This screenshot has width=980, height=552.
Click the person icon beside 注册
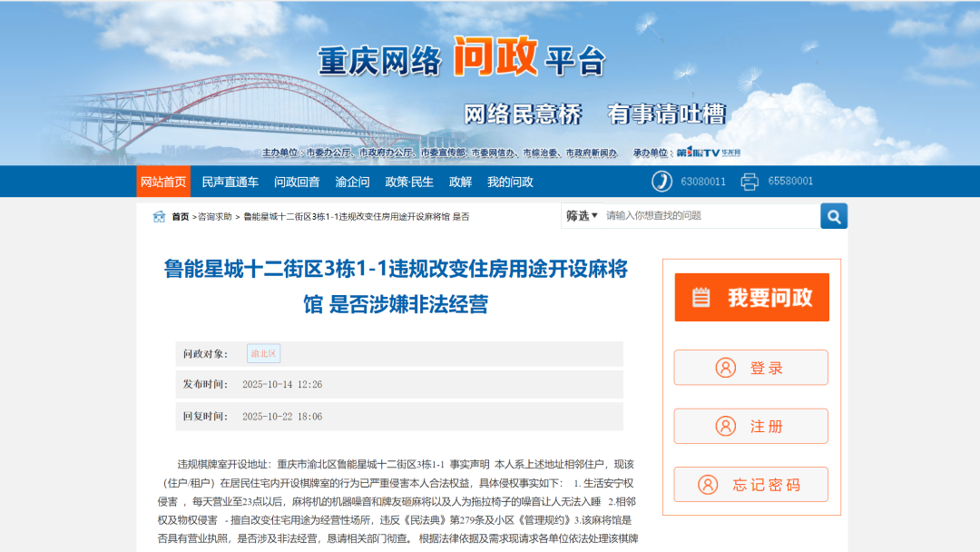(724, 426)
